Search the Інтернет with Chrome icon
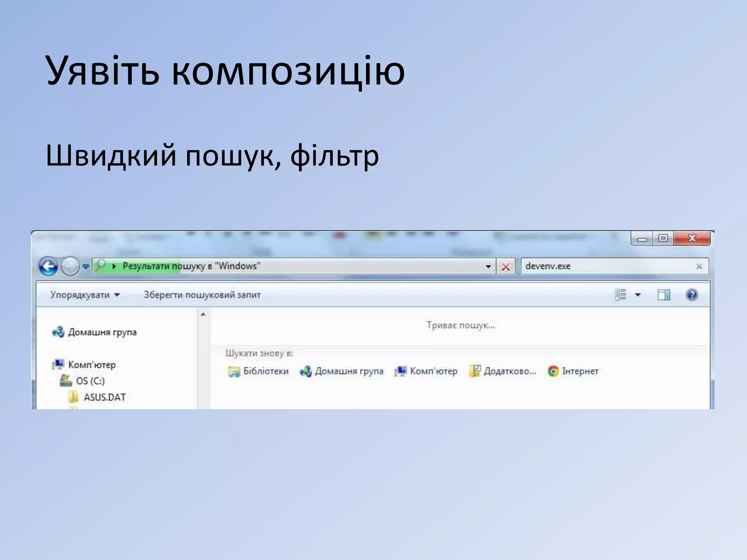The image size is (747, 560). click(x=573, y=371)
